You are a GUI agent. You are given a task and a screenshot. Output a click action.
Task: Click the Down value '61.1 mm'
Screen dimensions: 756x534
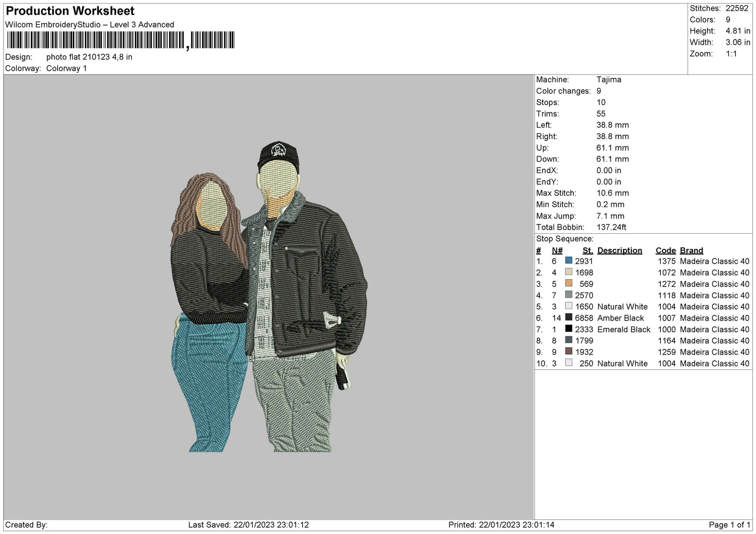click(613, 159)
